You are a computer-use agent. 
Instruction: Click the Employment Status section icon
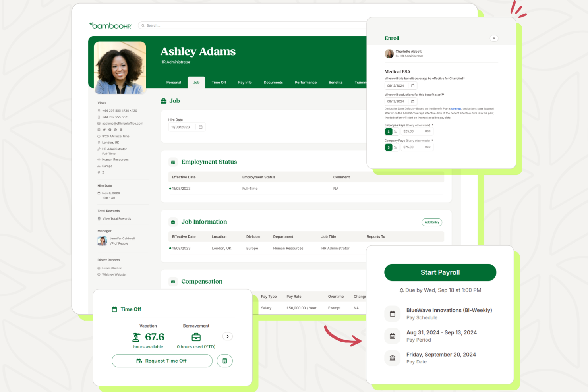[x=173, y=162]
